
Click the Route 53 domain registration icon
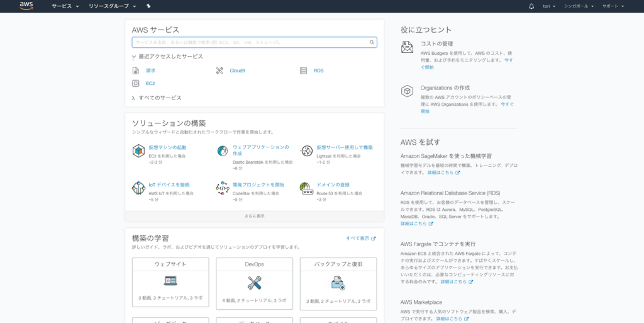[306, 188]
